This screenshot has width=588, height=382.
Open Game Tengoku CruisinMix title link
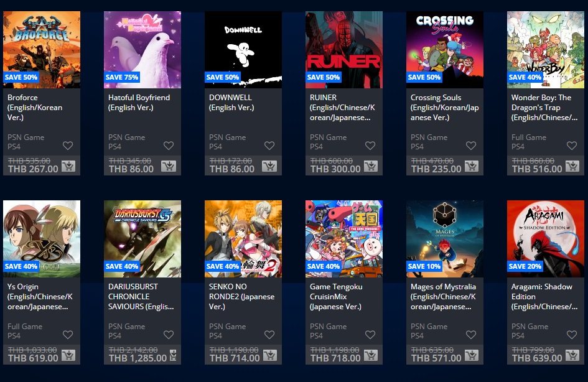tap(336, 297)
